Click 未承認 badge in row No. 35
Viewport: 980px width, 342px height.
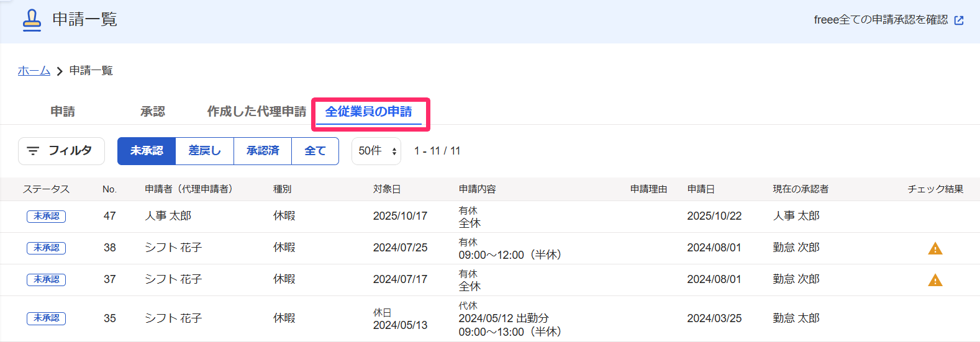pyautogui.click(x=47, y=318)
